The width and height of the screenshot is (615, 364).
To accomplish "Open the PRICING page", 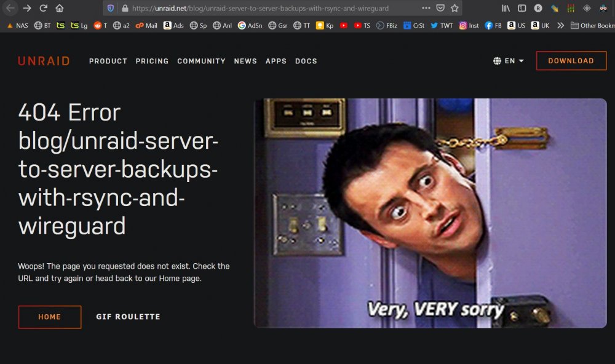I will tap(152, 61).
